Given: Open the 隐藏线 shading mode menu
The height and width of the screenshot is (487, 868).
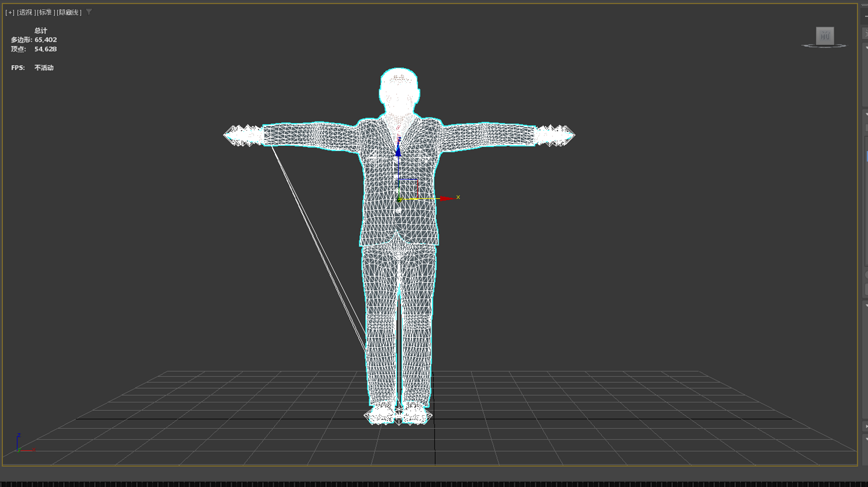Looking at the screenshot, I should point(69,12).
